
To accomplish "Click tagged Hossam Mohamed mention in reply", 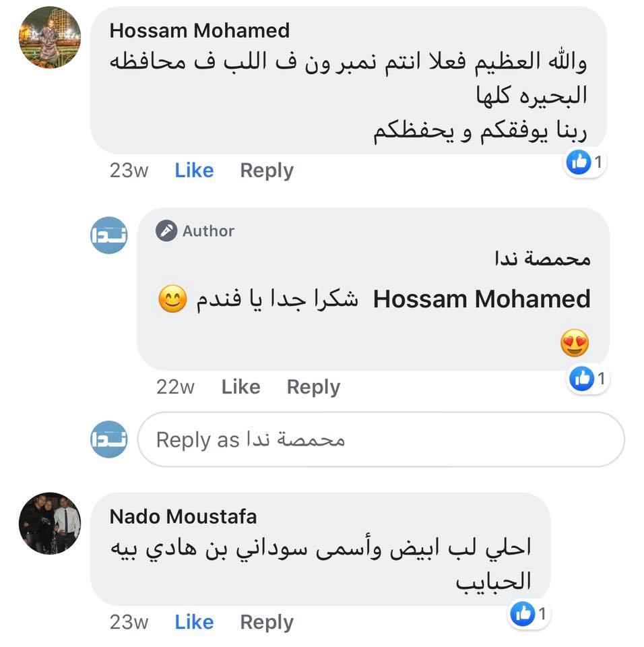I will point(482,299).
